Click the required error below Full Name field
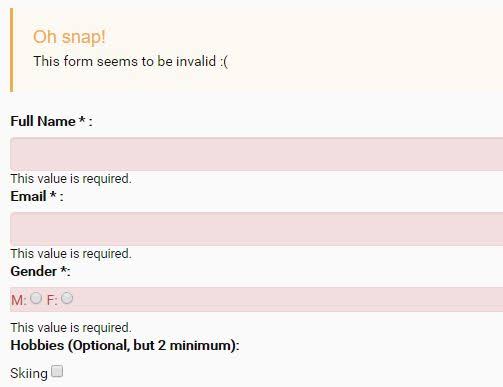This screenshot has width=503, height=387. [71, 179]
